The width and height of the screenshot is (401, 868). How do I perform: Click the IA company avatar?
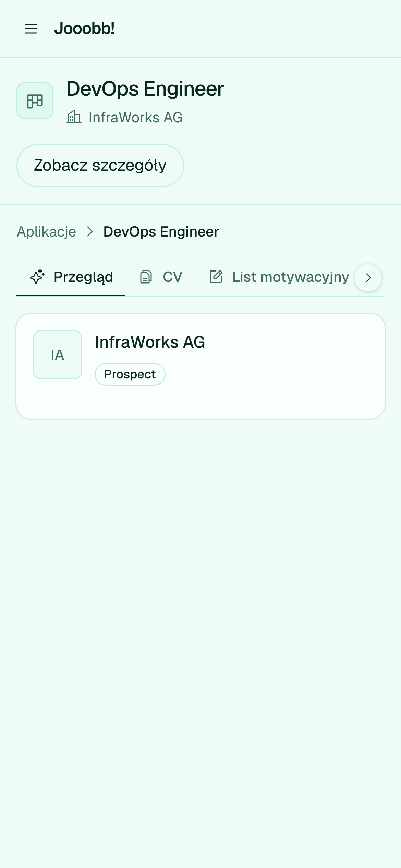click(x=58, y=355)
